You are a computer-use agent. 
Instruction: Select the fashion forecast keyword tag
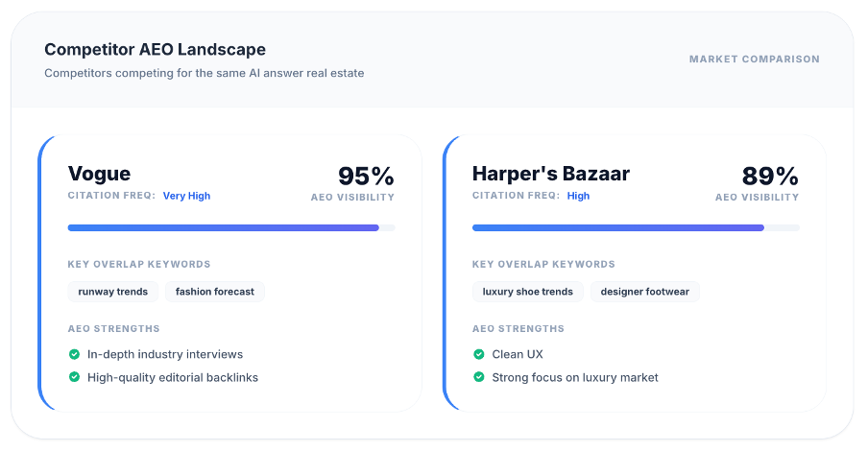214,292
